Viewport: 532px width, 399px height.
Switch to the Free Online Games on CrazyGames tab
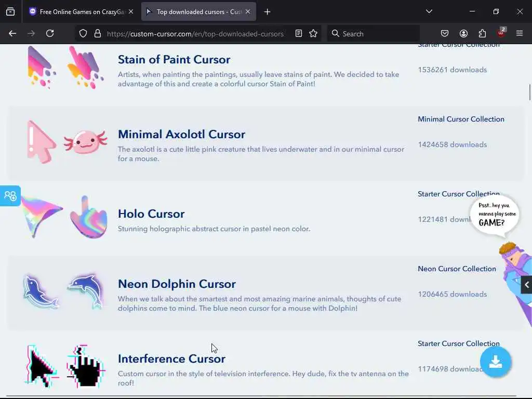click(x=81, y=11)
